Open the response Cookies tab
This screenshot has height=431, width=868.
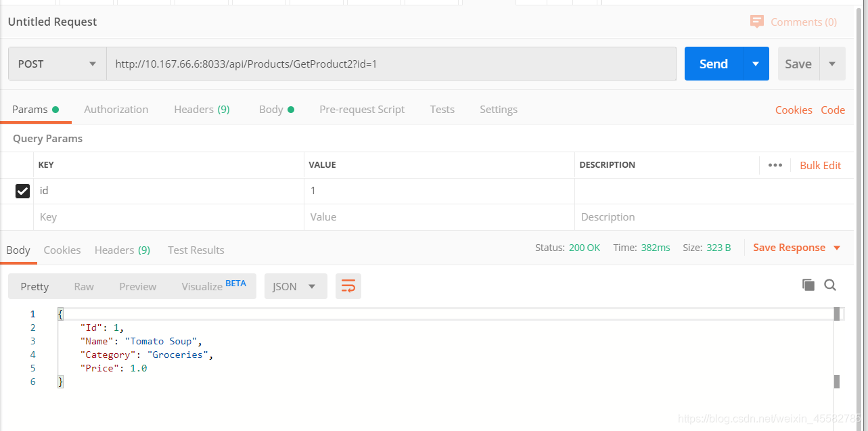click(x=62, y=250)
